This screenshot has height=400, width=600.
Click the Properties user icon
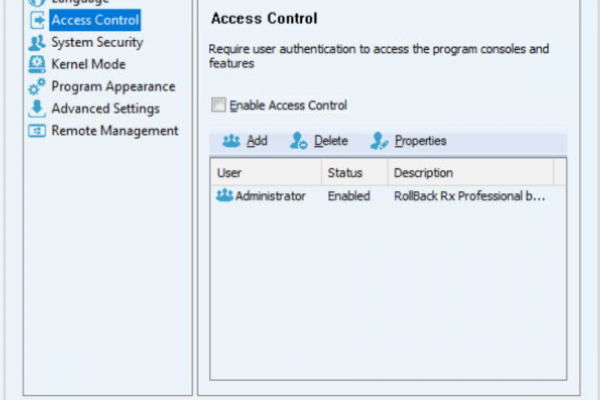tap(379, 141)
